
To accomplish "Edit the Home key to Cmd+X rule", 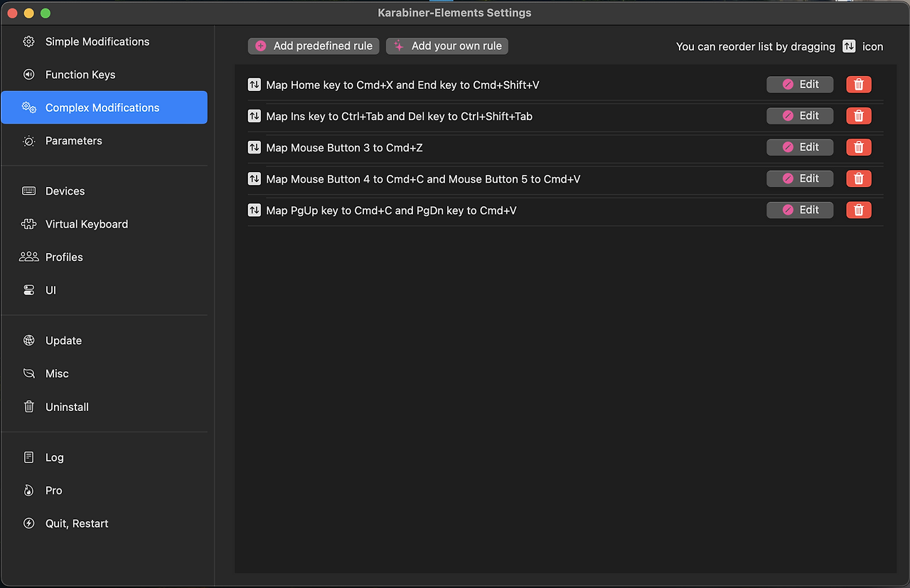I will click(x=800, y=84).
